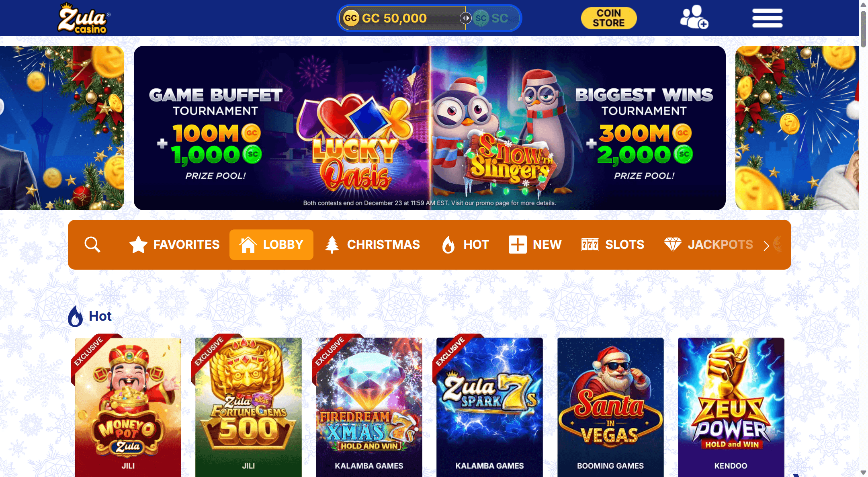Open the Slots 777 category

(x=612, y=244)
